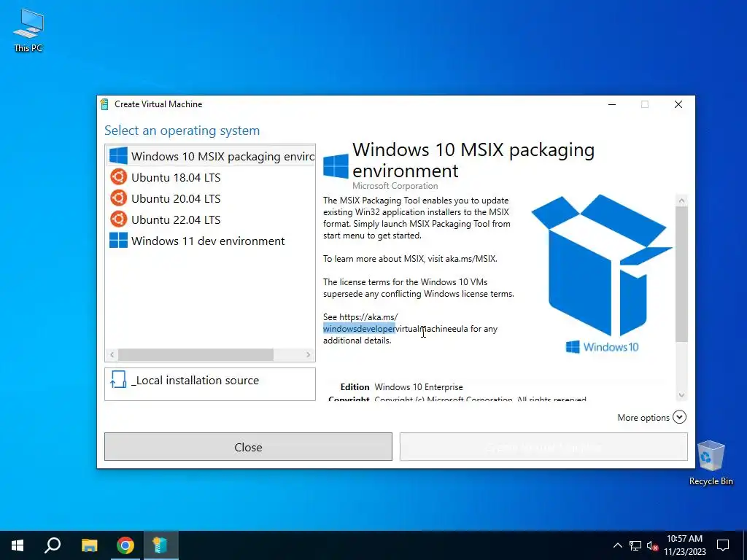This screenshot has width=747, height=560.
Task: Pick Ubuntu 22.04 LTS in the list
Action: point(210,219)
